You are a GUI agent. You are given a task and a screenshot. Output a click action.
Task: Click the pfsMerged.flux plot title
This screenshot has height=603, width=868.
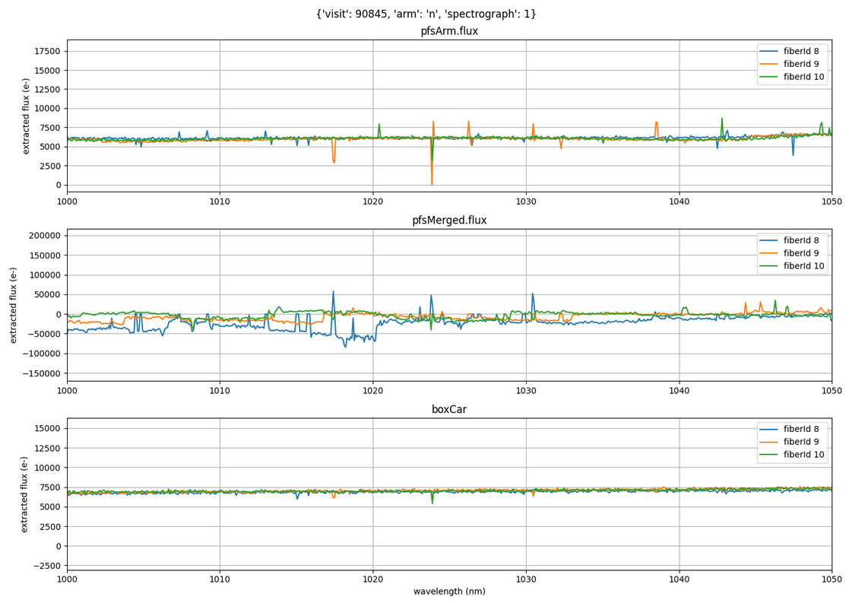click(449, 221)
